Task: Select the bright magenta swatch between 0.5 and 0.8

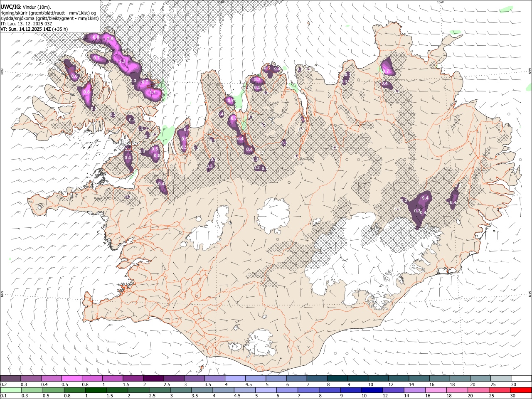Action: 71,379
